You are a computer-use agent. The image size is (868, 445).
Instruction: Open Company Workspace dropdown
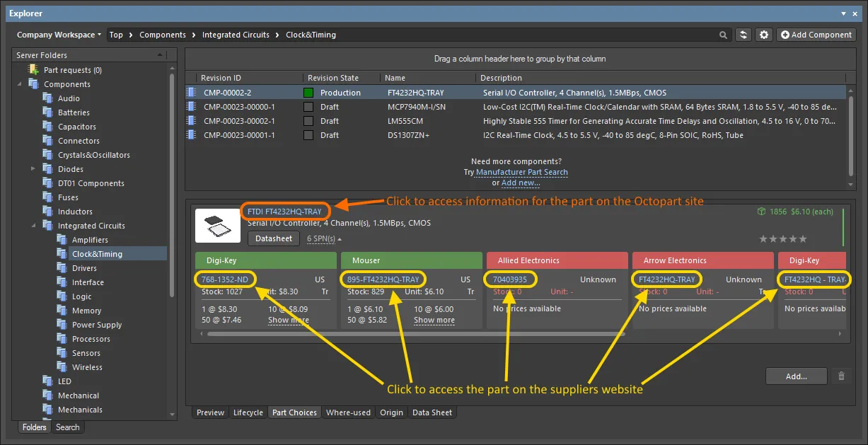[x=59, y=35]
